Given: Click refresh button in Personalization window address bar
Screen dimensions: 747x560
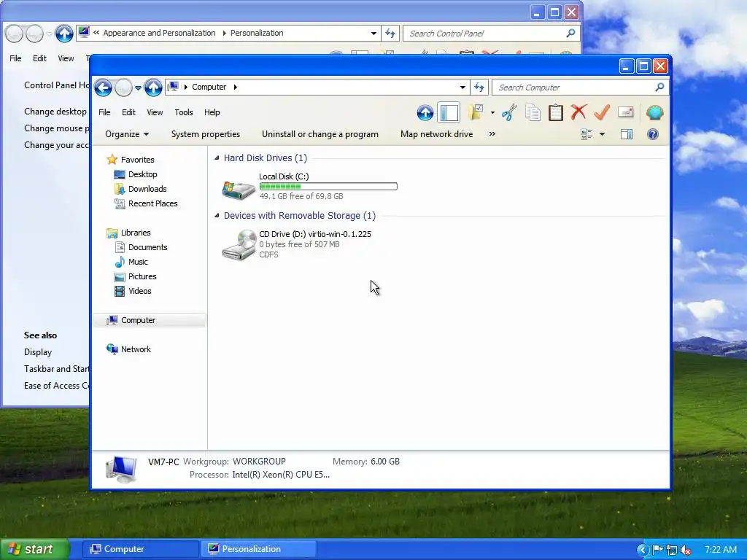Looking at the screenshot, I should pos(390,33).
